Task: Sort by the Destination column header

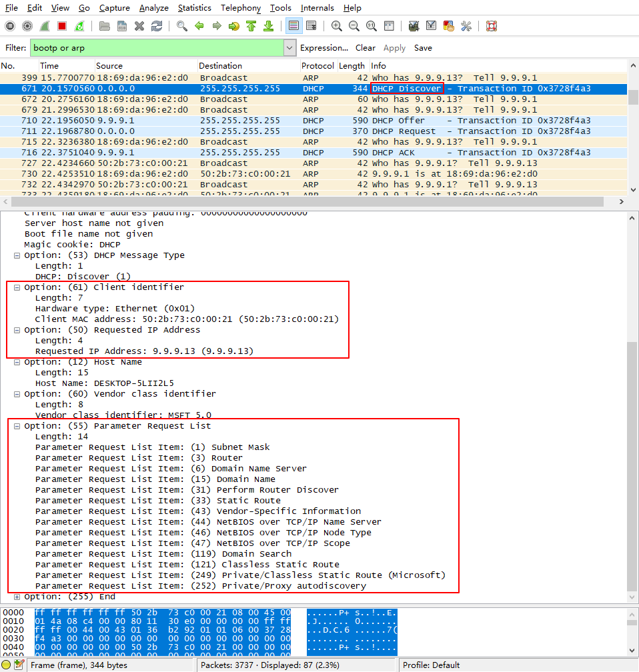Action: [x=248, y=66]
